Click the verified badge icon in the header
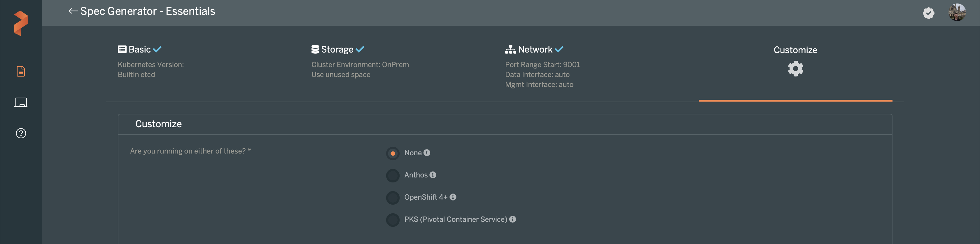The width and height of the screenshot is (980, 244). click(x=928, y=13)
